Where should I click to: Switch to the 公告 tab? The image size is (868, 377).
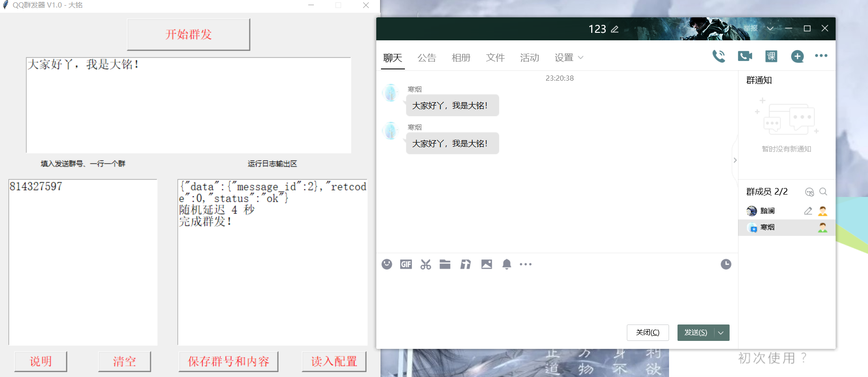426,58
